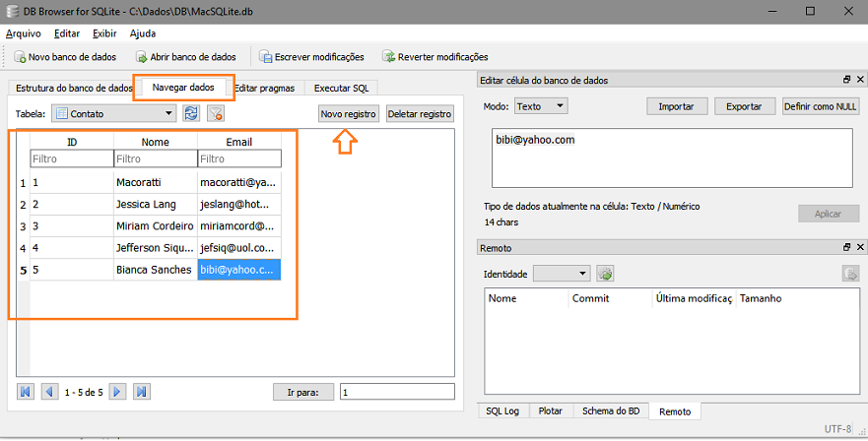Image resolution: width=868 pixels, height=441 pixels.
Task: Select the SQL Log bottom tab
Action: [x=502, y=411]
